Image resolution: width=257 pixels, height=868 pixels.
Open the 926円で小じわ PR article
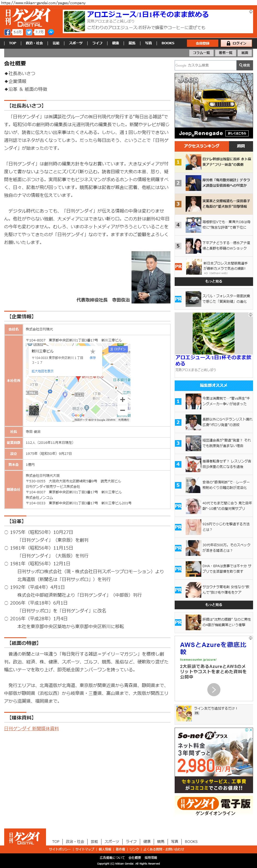[x=214, y=527]
